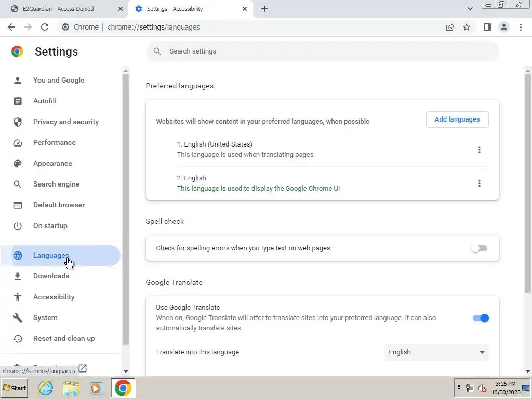Click the Chrome icon in taskbar
The image size is (532, 399).
[x=123, y=388]
